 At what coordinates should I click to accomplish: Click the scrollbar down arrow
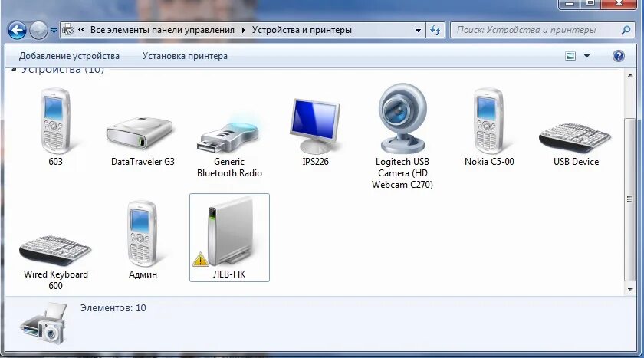click(x=630, y=290)
